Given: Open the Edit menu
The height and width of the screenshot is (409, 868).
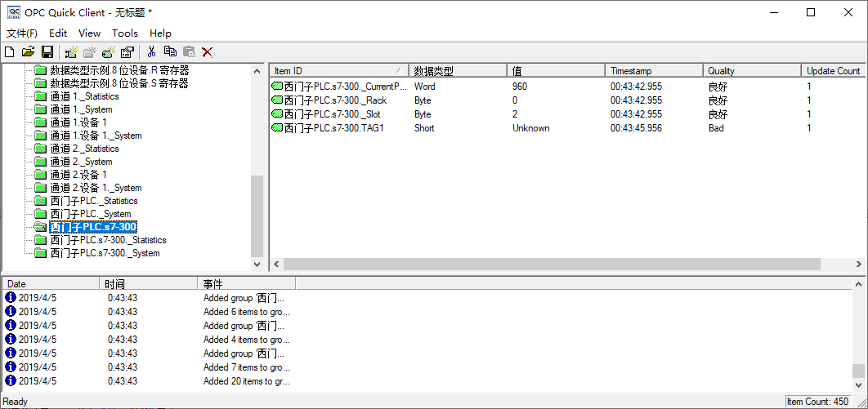Looking at the screenshot, I should (x=58, y=33).
